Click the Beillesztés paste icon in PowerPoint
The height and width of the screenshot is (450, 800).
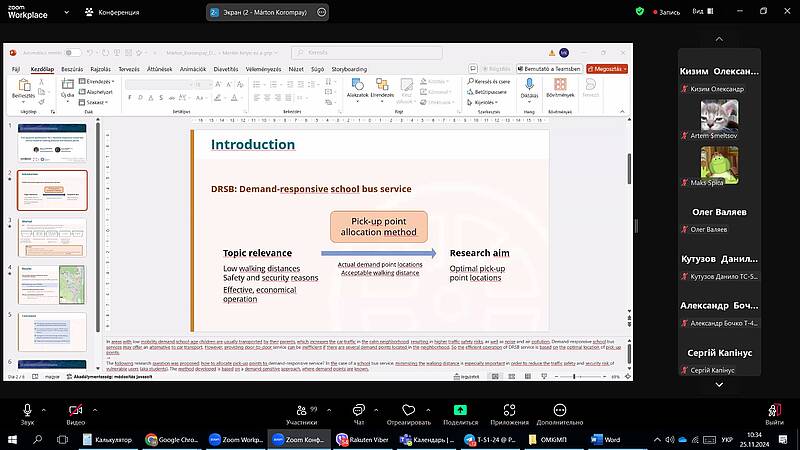click(23, 86)
